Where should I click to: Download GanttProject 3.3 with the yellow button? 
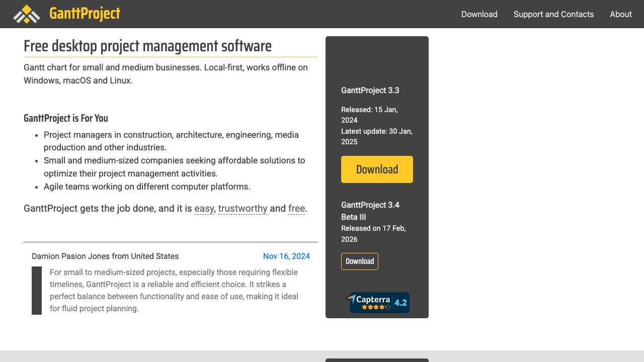click(x=377, y=169)
